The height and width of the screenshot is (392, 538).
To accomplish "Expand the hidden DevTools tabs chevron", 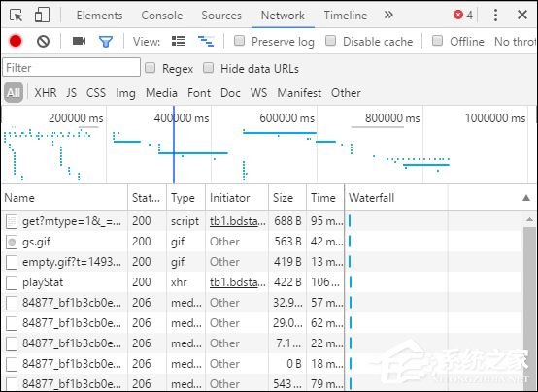I will point(388,15).
